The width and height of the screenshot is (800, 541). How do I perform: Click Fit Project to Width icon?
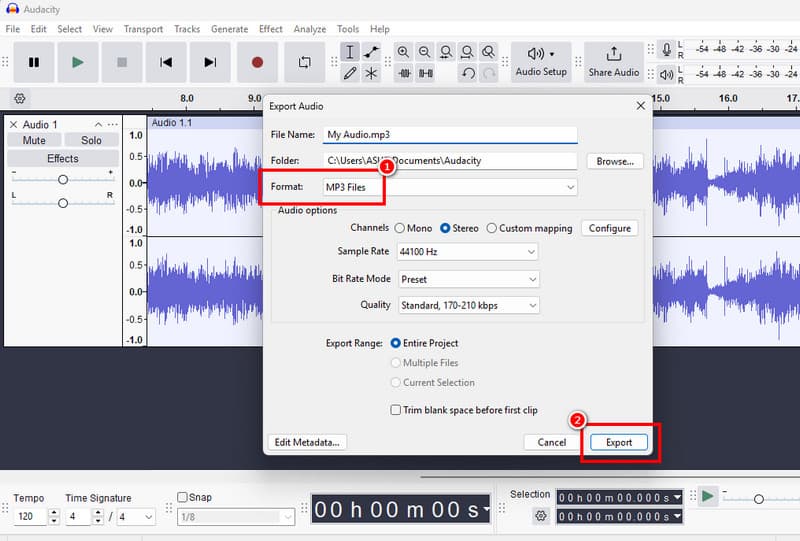tap(467, 52)
